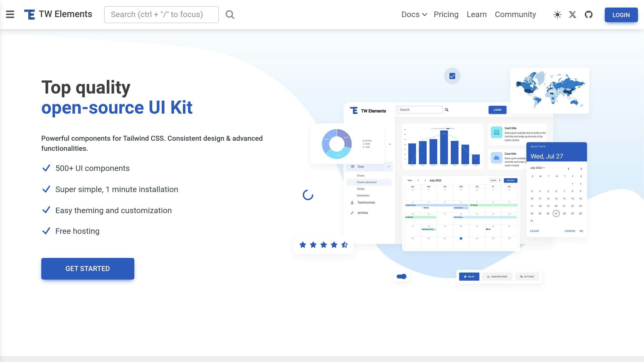Click the "Top quality" heading

(x=86, y=87)
